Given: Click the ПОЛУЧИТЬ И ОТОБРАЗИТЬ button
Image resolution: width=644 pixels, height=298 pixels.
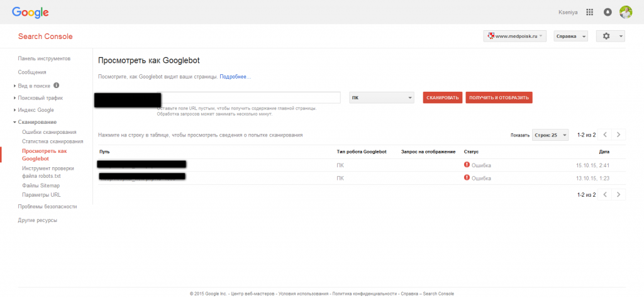Looking at the screenshot, I should click(499, 97).
